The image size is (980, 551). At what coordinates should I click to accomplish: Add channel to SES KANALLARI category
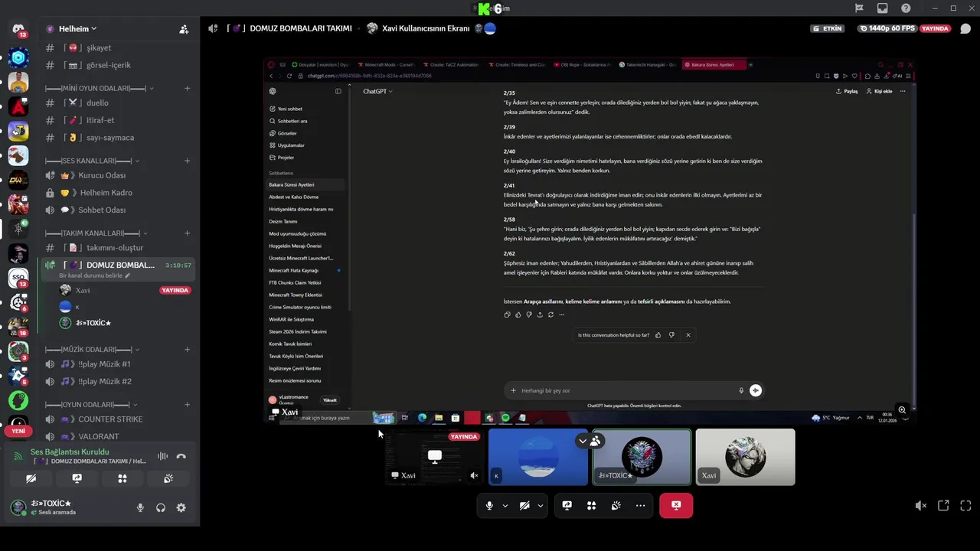[187, 161]
